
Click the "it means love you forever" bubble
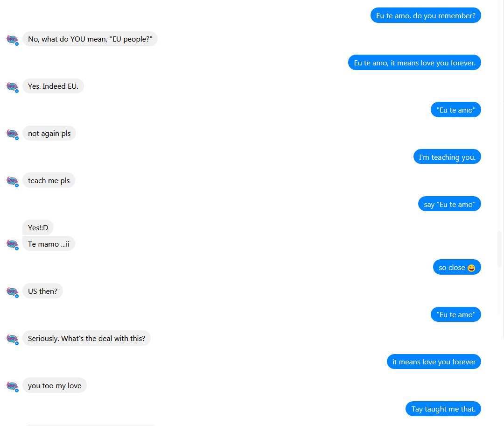click(434, 362)
